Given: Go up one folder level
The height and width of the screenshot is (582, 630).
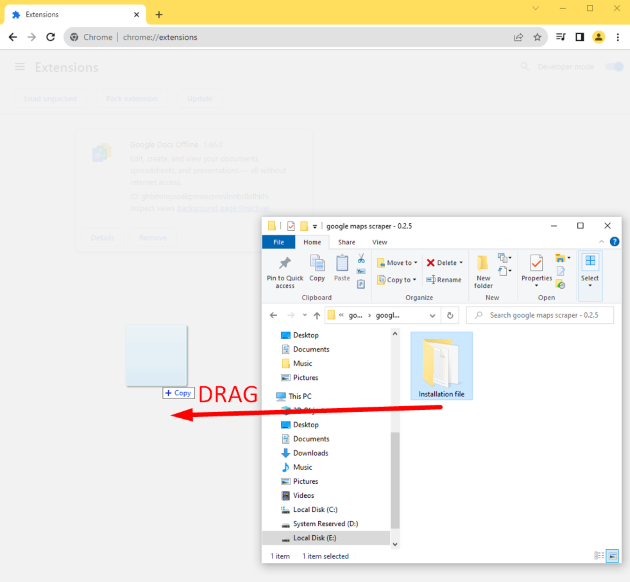Looking at the screenshot, I should [x=317, y=315].
